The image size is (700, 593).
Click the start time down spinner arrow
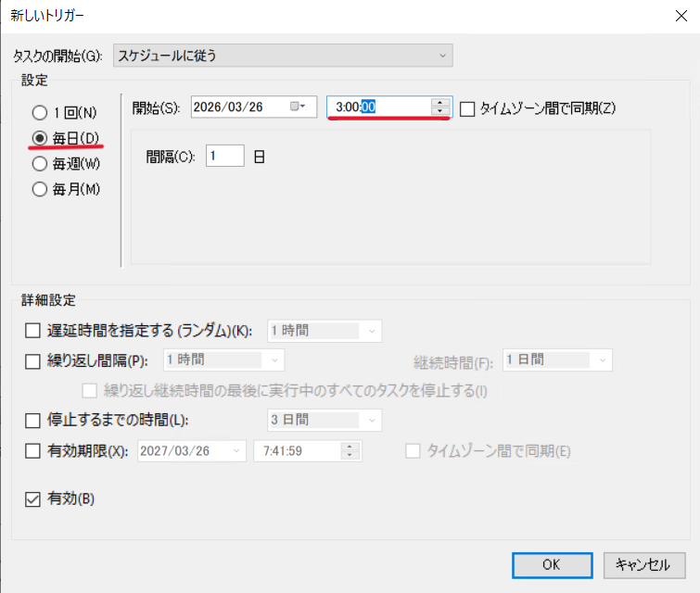440,112
